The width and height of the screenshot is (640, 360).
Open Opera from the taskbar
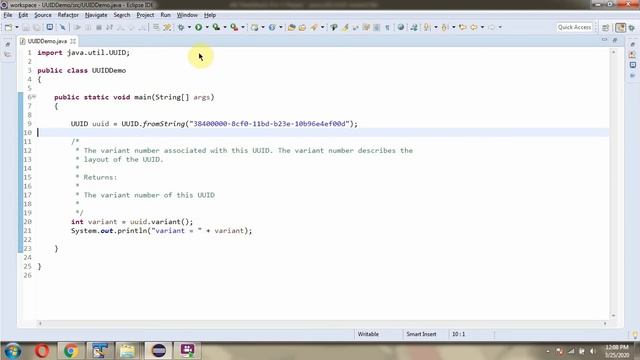(42, 351)
